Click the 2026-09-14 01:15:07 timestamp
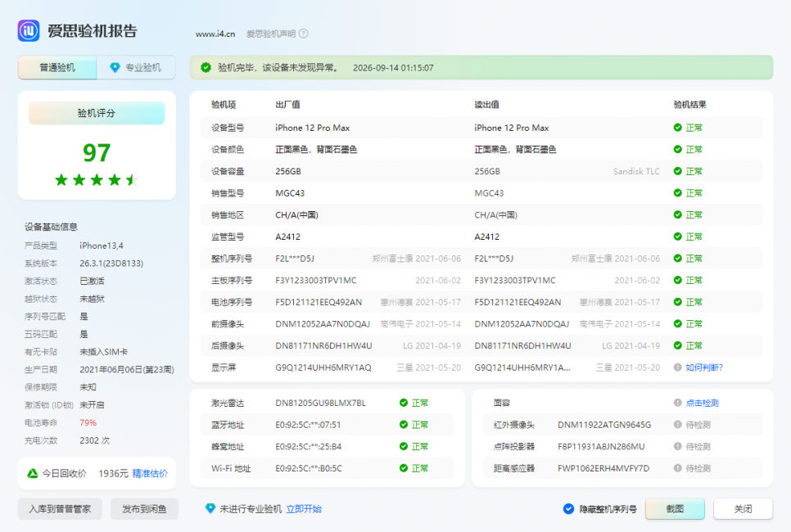 pyautogui.click(x=393, y=68)
